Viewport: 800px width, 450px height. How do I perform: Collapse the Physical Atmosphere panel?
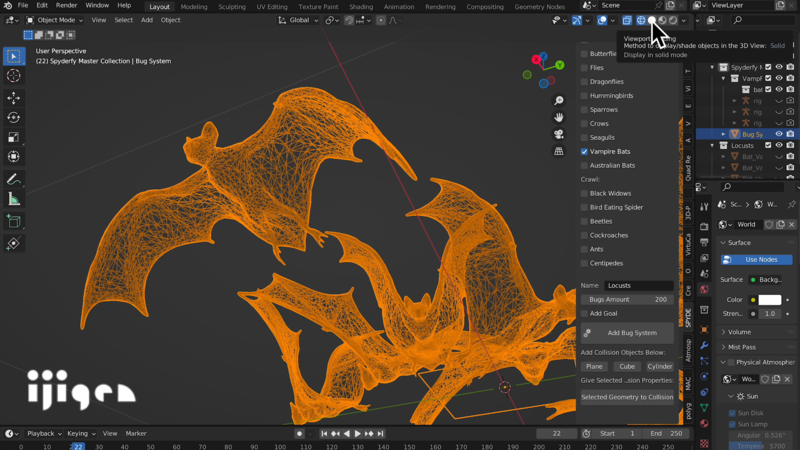tap(723, 362)
